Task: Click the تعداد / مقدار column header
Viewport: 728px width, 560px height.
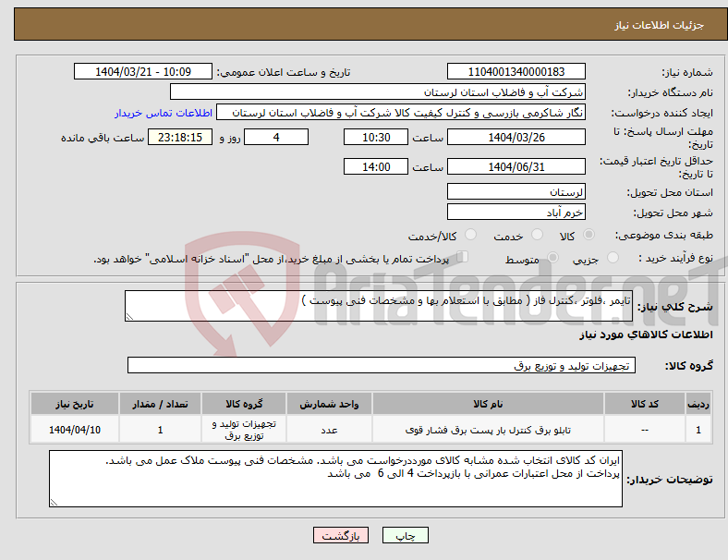Action: [160, 404]
